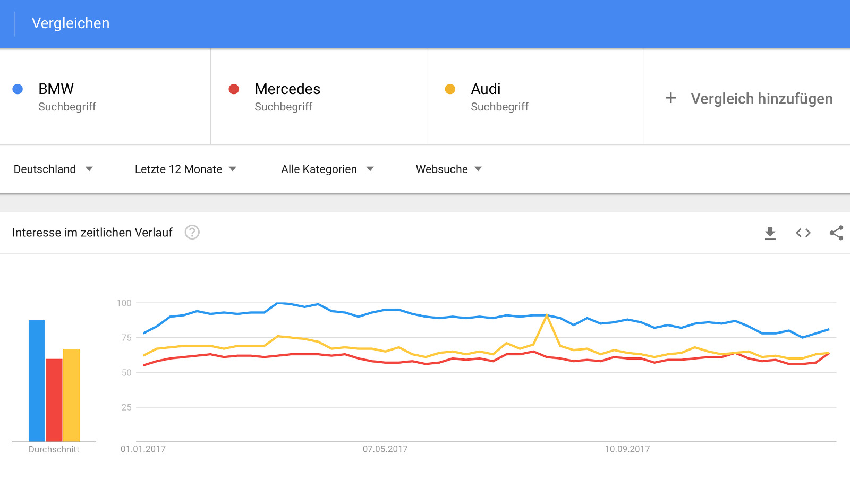The width and height of the screenshot is (850, 504).
Task: Open help for Interesse im zeitlichen Verlauf
Action: (192, 232)
